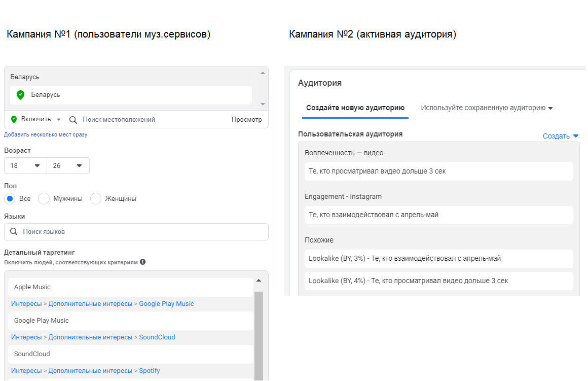
Task: Click the magnifier icon in location search
Action: pyautogui.click(x=73, y=120)
